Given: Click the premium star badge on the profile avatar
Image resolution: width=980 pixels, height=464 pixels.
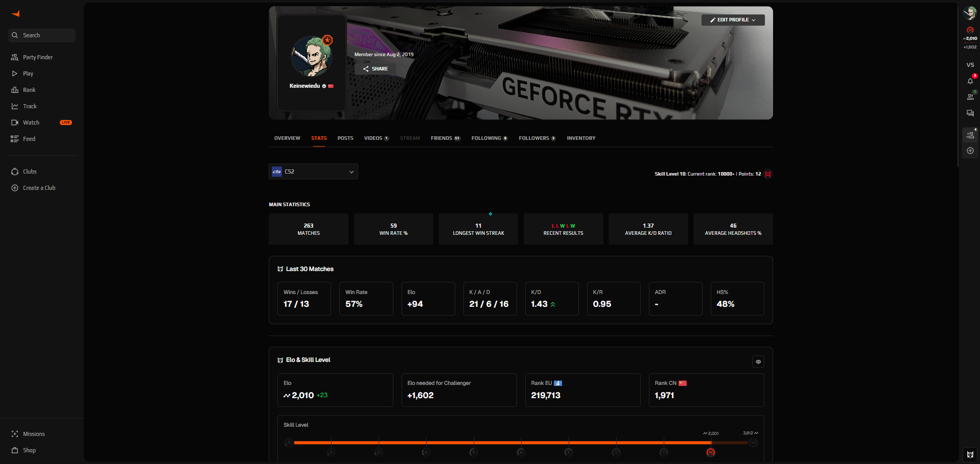Looking at the screenshot, I should pyautogui.click(x=328, y=40).
